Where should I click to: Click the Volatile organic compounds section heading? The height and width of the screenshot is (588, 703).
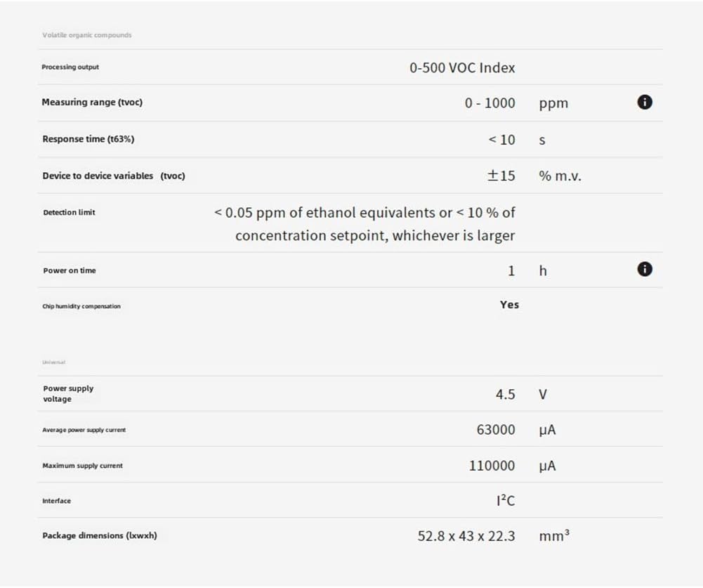coord(86,35)
